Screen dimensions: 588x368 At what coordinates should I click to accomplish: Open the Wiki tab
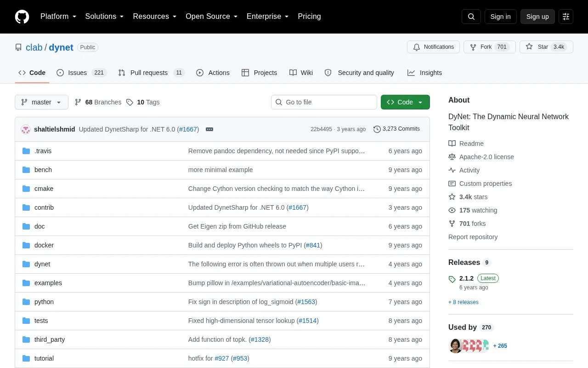301,73
